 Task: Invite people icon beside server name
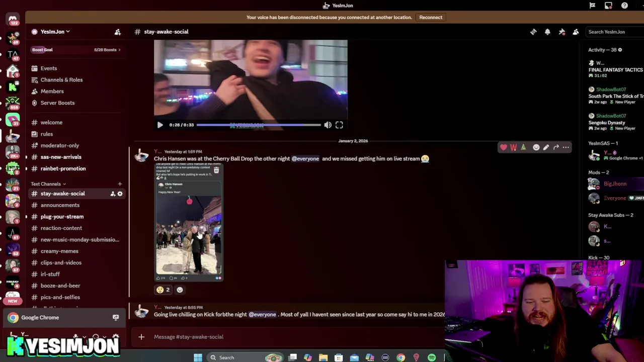click(x=117, y=32)
